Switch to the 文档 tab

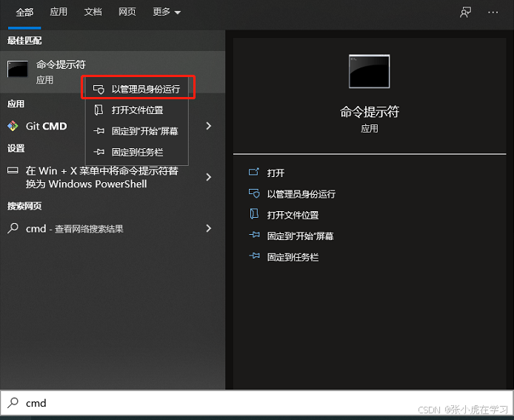pos(93,12)
